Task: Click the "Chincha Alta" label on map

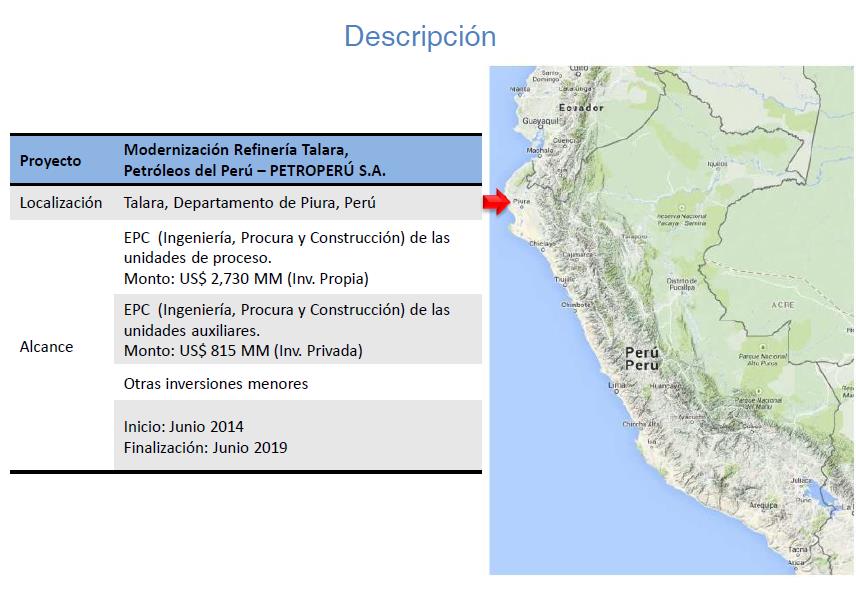Action: click(x=641, y=424)
